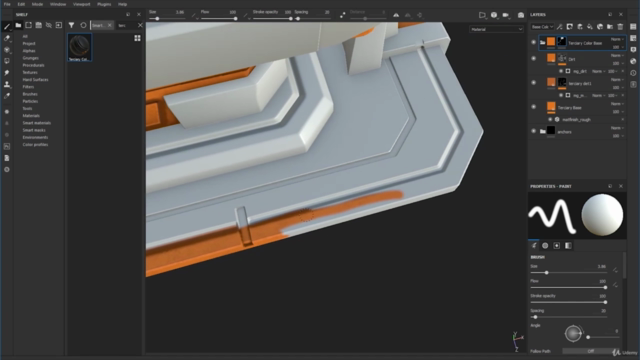
Task: Open the Material viewport mode dropdown
Action: pyautogui.click(x=496, y=29)
